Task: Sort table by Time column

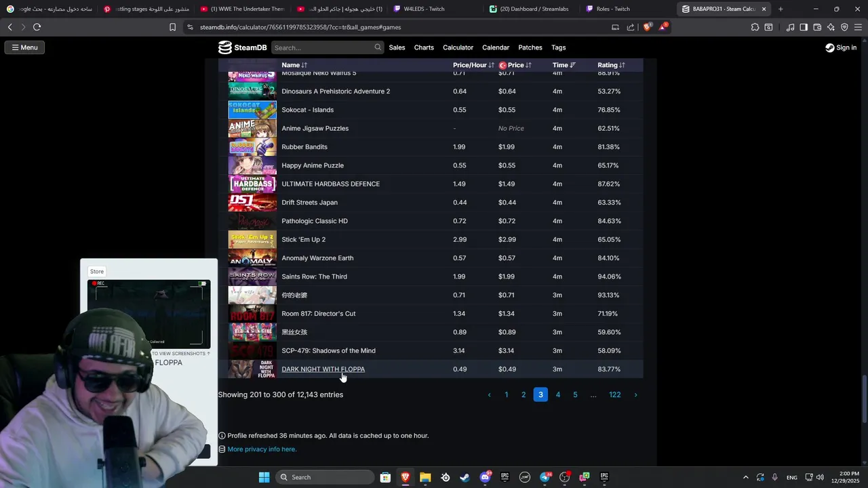Action: 564,65
